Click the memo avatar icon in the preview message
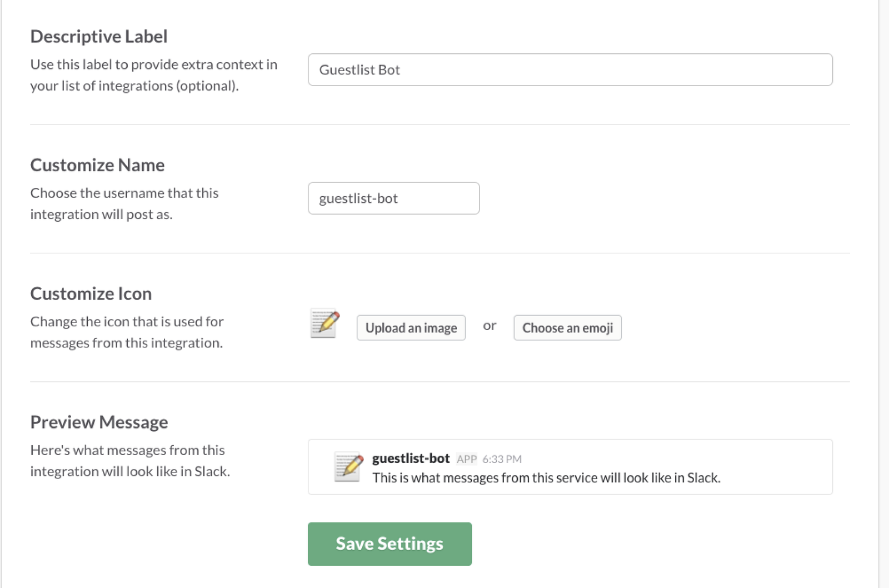 348,466
